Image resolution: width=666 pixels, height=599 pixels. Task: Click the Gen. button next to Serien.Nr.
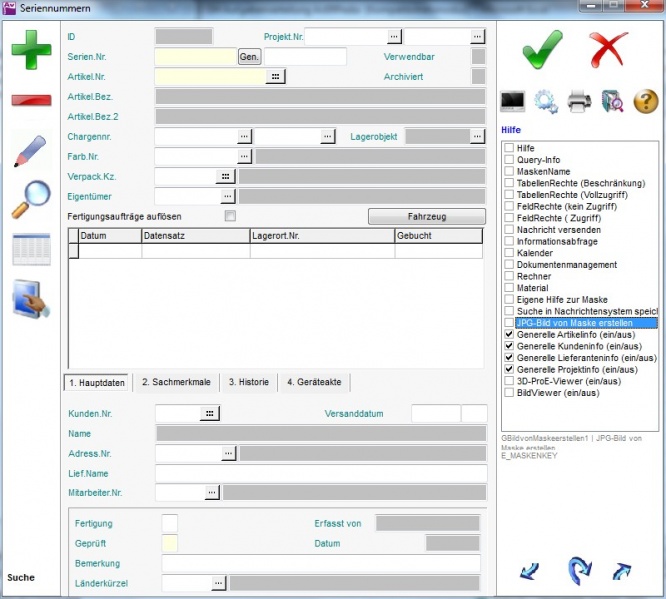[x=249, y=57]
